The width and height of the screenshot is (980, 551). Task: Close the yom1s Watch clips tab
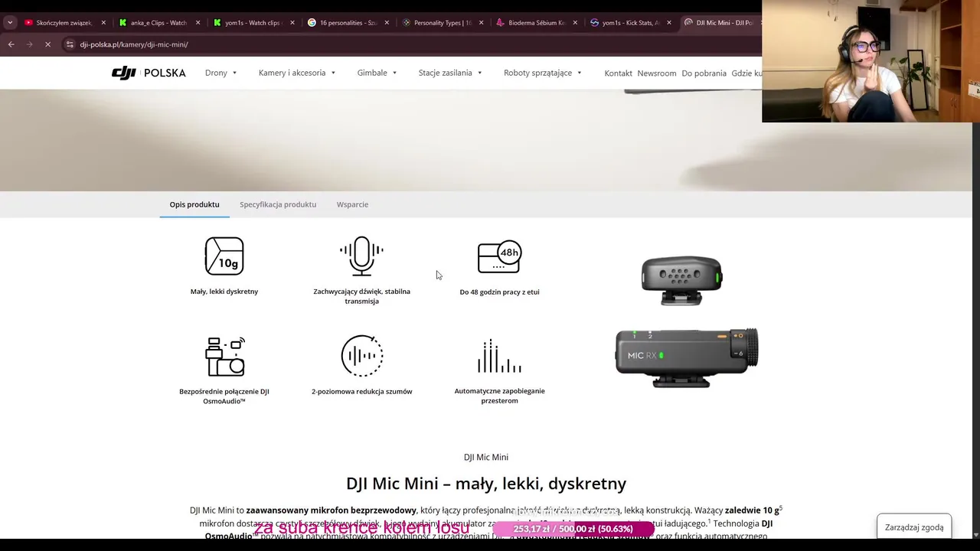coord(292,22)
